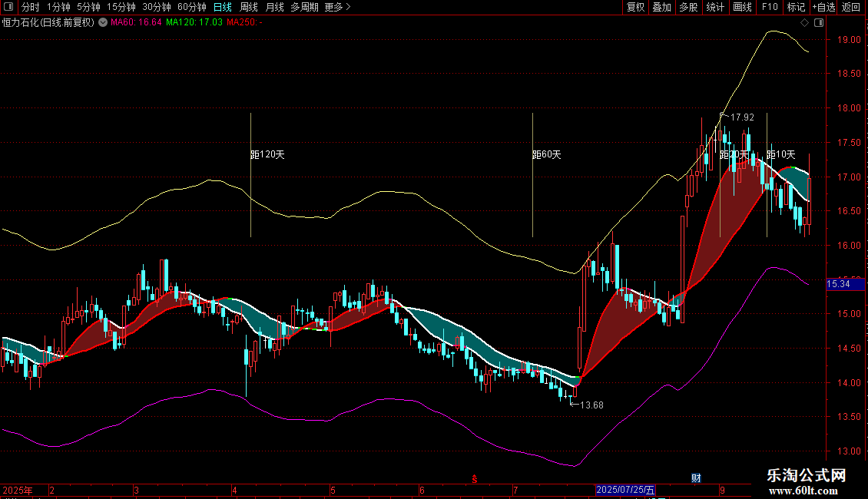Toggle the right panel icon near price axis
The width and height of the screenshot is (868, 499).
[819, 23]
